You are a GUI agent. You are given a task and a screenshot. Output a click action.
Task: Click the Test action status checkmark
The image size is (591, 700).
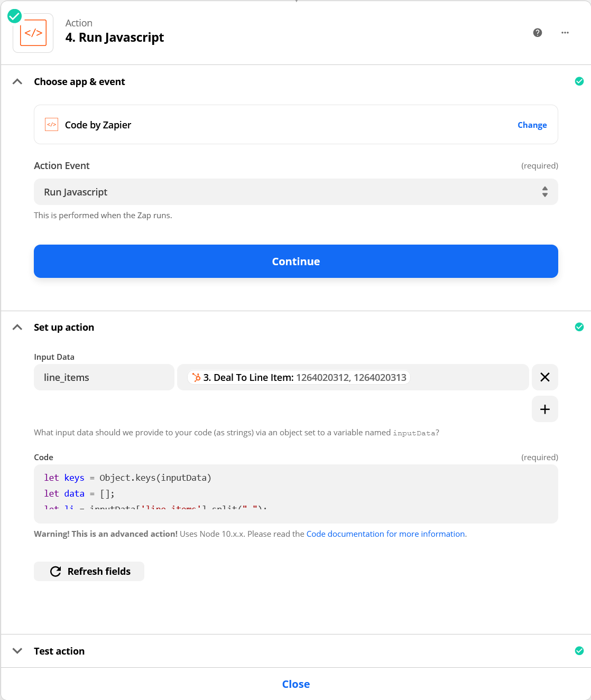coord(579,651)
